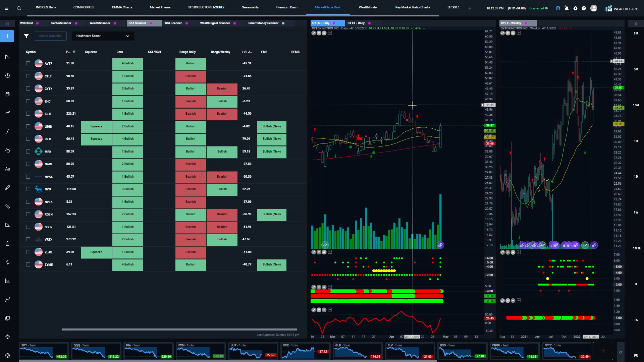644x362 pixels.
Task: Open the price column filter funnel
Action: 74,52
